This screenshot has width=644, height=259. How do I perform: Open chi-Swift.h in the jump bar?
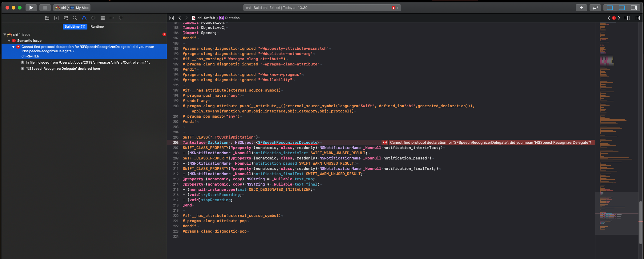tap(203, 18)
